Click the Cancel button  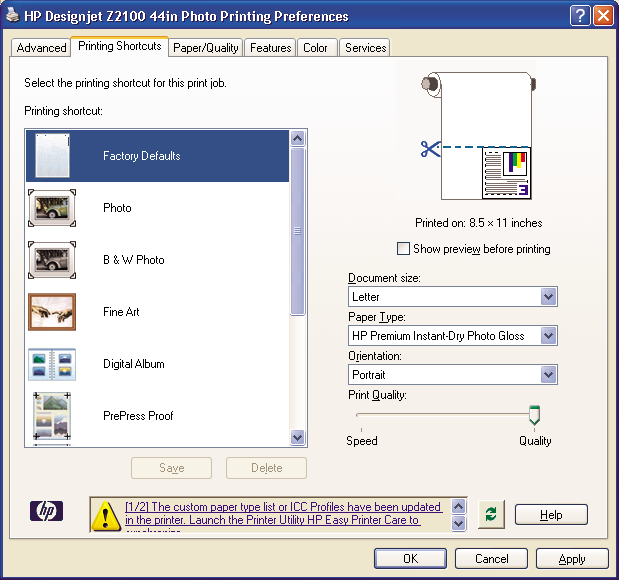coord(491,559)
